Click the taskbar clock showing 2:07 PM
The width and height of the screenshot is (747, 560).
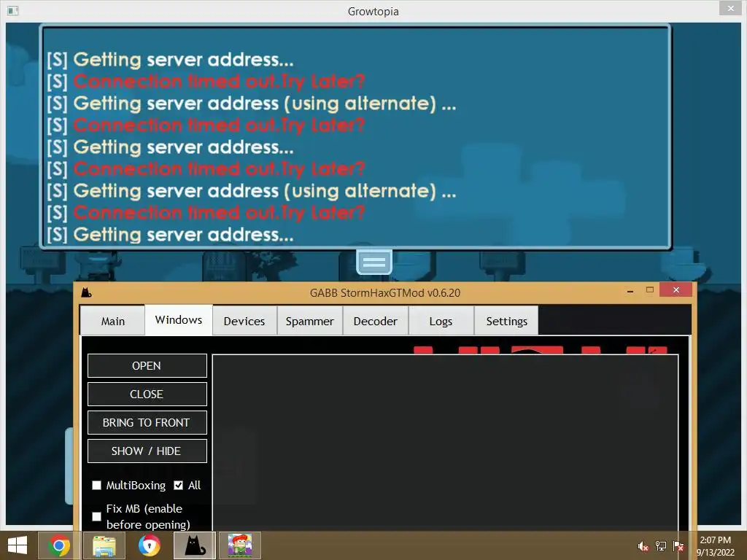coord(716,546)
